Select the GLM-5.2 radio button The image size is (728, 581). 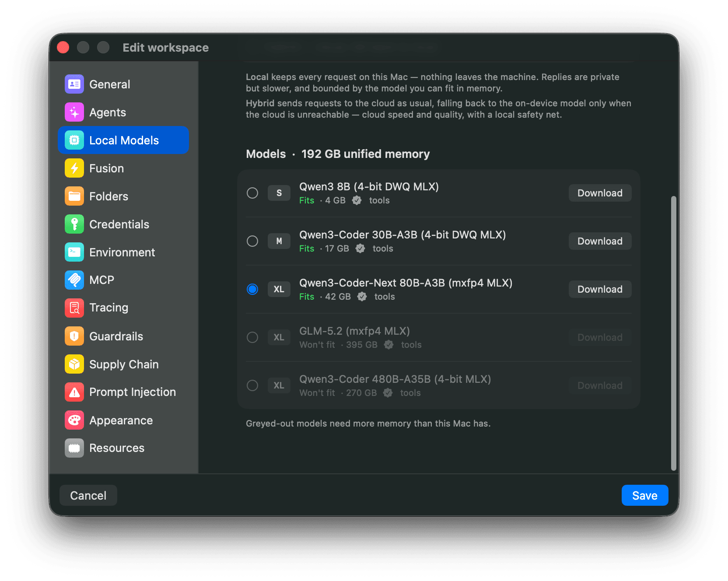(x=252, y=337)
